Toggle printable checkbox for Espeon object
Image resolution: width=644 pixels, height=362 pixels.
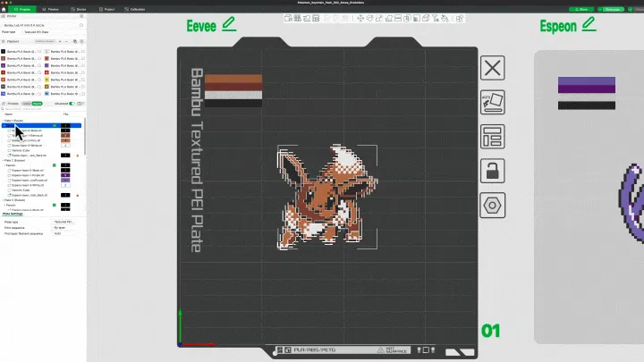click(x=55, y=165)
